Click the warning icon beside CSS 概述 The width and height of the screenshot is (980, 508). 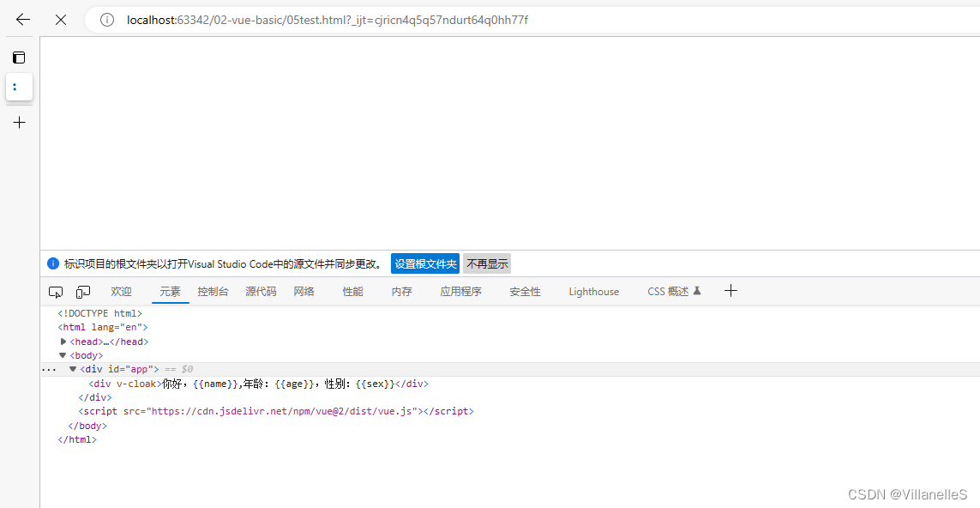(697, 291)
